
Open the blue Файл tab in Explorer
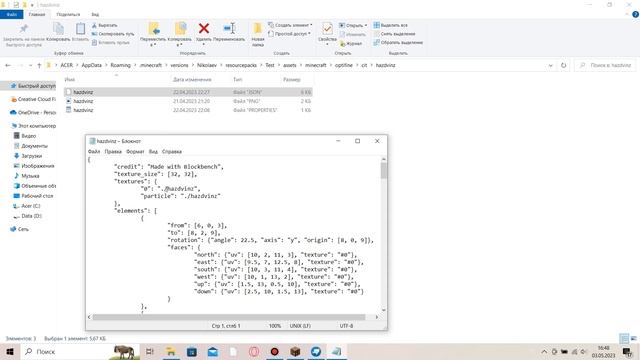coord(11,14)
